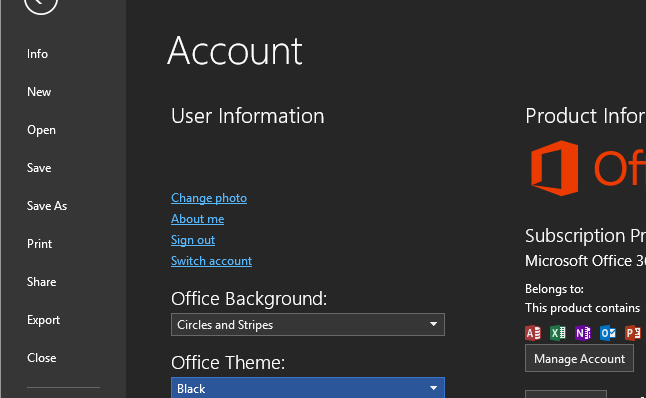Click the Office Theme label
Screen dimensions: 646x398
[228, 363]
